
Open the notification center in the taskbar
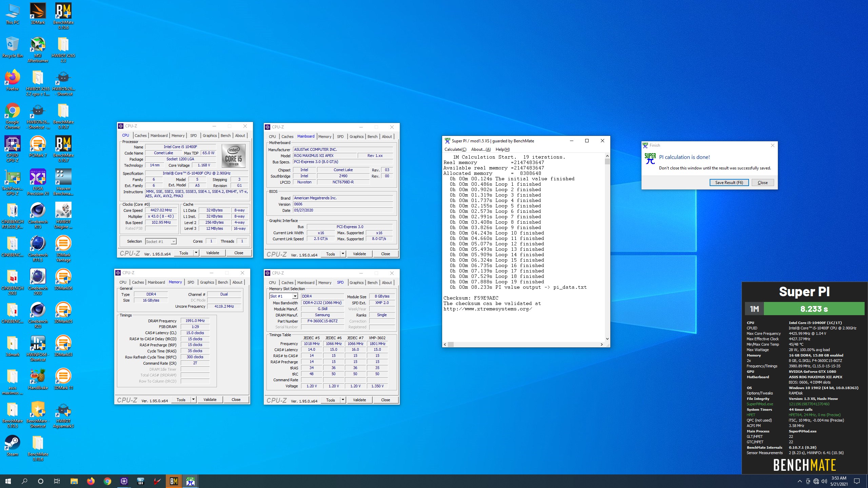pyautogui.click(x=857, y=481)
